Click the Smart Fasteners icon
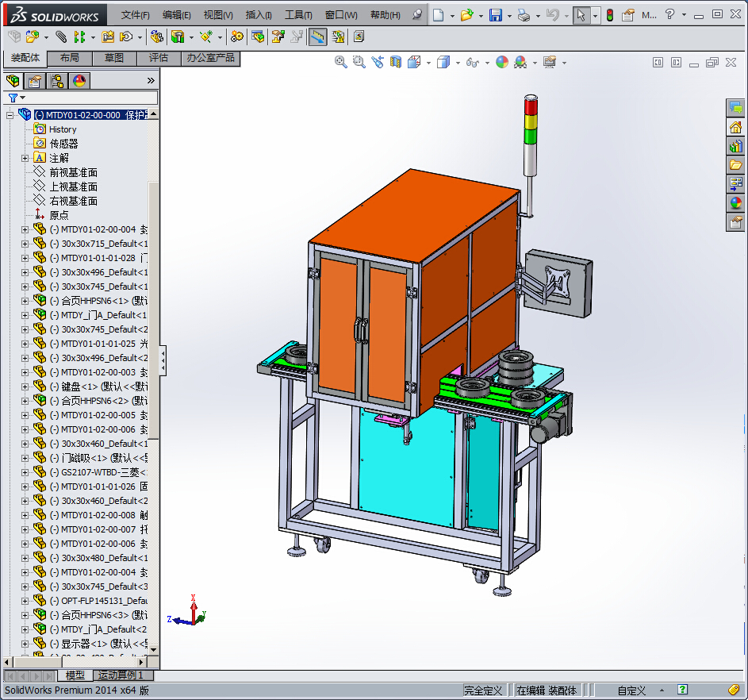748x700 pixels. 109,37
